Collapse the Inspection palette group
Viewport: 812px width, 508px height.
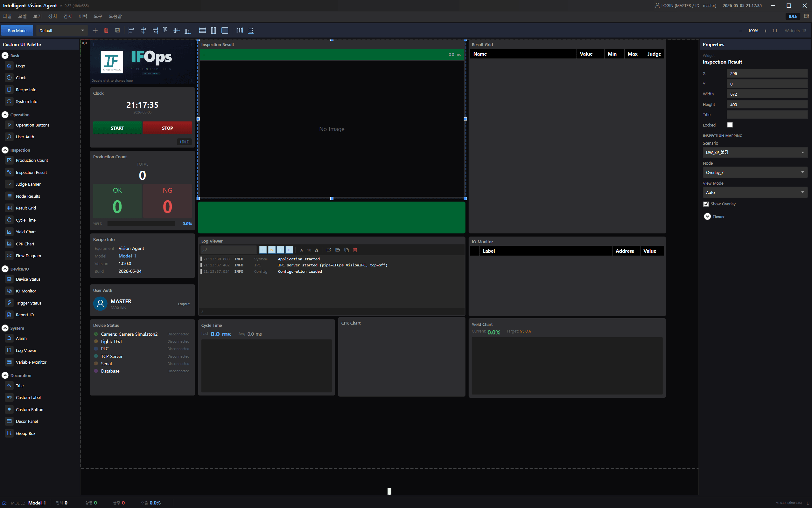[x=5, y=150]
